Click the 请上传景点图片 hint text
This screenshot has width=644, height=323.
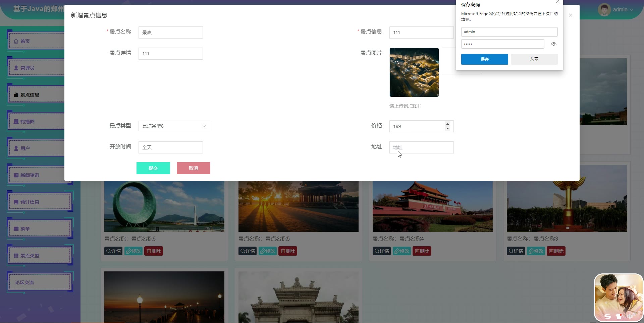406,106
